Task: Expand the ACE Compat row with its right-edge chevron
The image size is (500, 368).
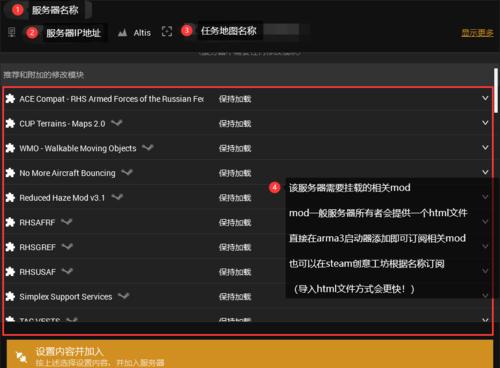Action: click(485, 98)
